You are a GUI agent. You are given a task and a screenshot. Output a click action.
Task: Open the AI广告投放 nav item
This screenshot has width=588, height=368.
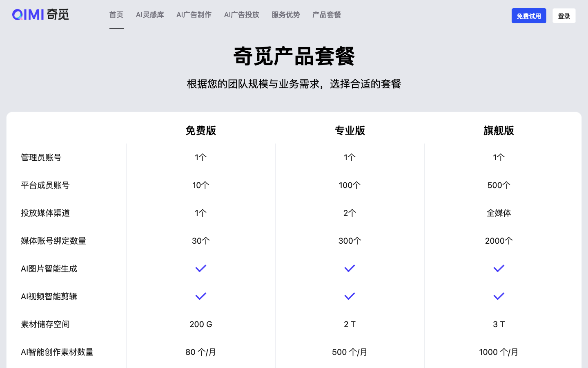241,15
